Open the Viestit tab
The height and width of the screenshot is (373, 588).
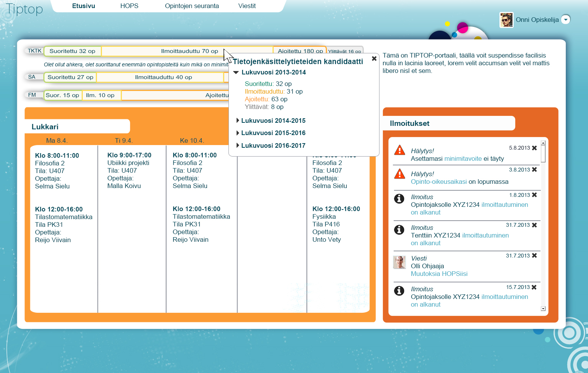point(247,6)
